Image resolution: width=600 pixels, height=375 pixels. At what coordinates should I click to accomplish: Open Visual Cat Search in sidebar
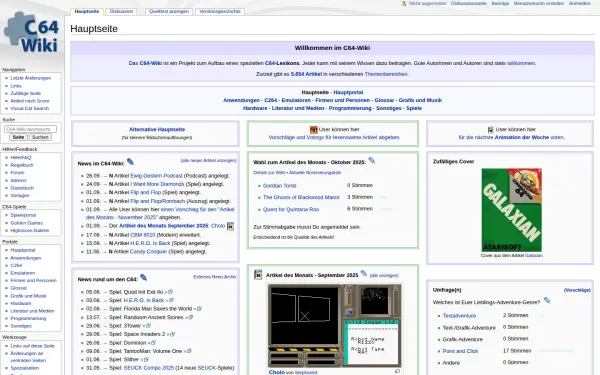pyautogui.click(x=29, y=108)
